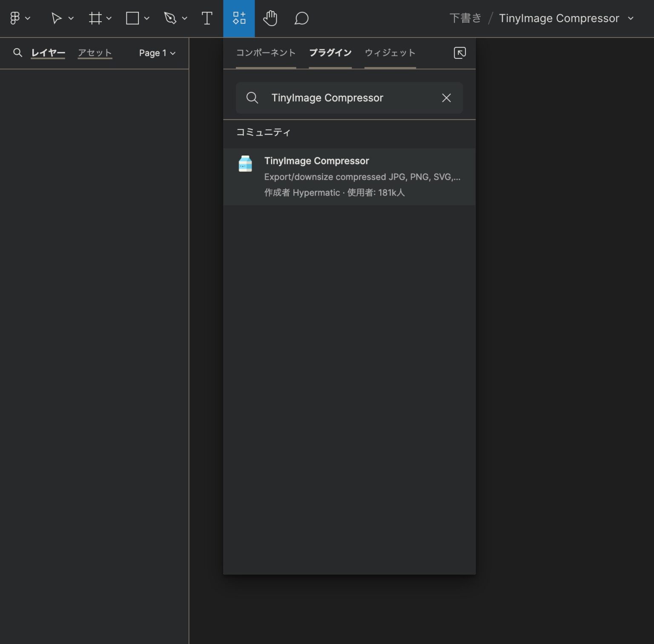Switch to the ウィジェット tab
This screenshot has width=654, height=644.
(x=389, y=52)
